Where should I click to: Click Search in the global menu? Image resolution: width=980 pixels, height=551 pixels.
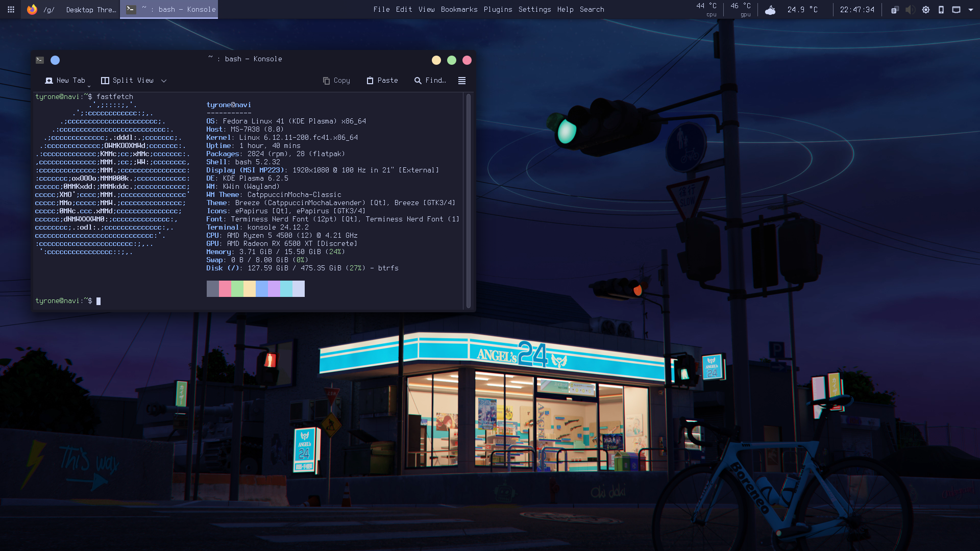592,9
